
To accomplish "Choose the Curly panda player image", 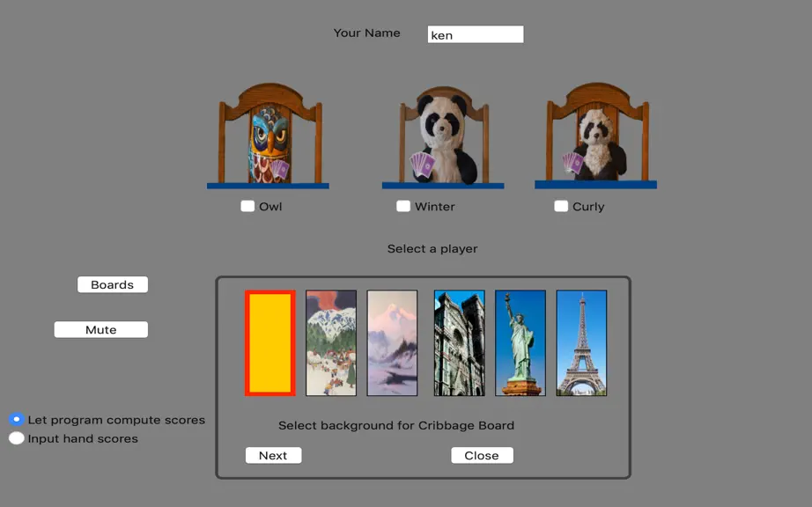I will (595, 136).
